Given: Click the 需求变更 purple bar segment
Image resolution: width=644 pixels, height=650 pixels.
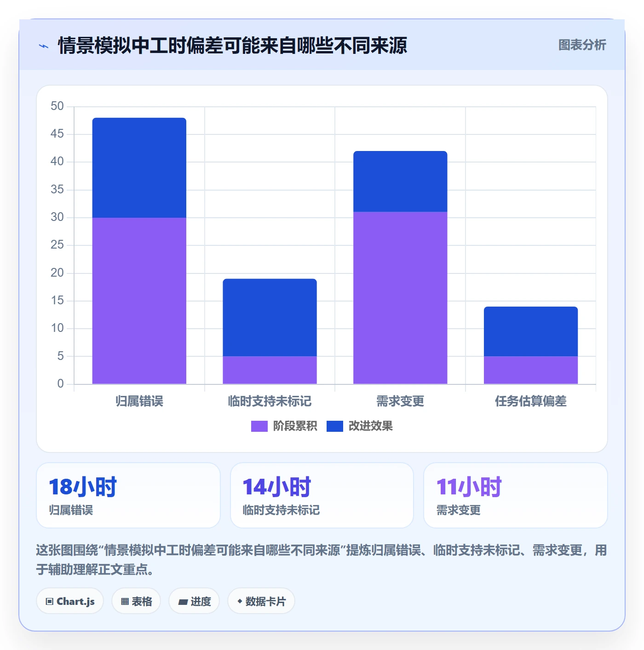Looking at the screenshot, I should (400, 298).
